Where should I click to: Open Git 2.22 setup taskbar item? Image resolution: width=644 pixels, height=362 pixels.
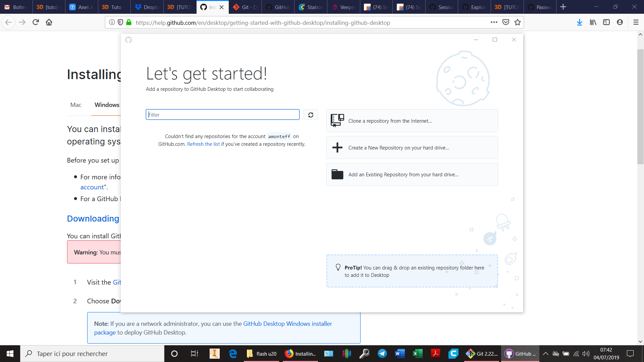[482, 354]
